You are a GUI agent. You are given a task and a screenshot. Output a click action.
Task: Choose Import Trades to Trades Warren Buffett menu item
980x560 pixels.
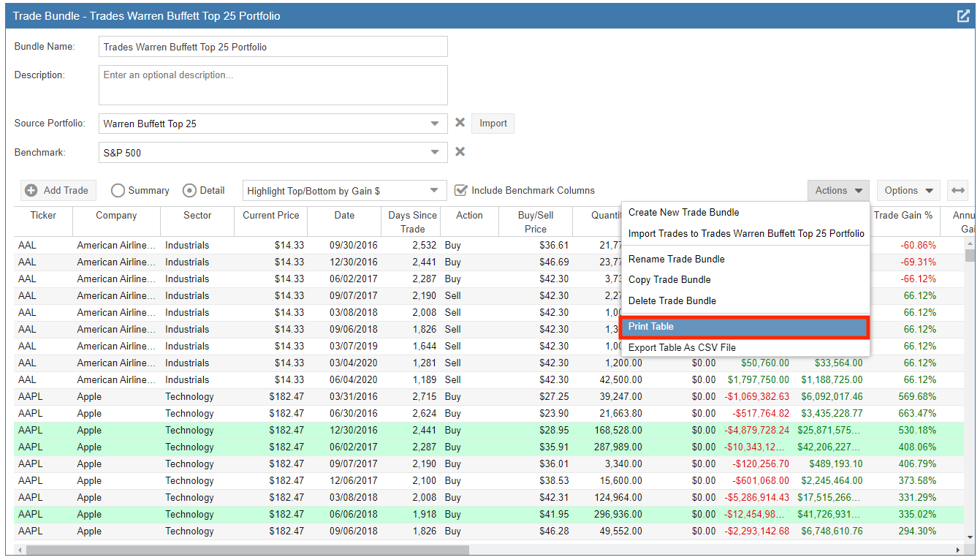coord(745,233)
